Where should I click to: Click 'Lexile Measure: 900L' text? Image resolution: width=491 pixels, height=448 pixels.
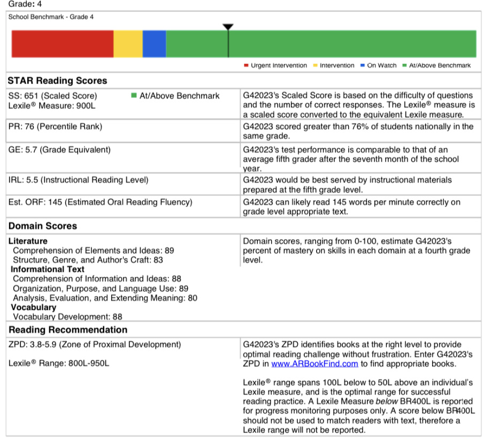pos(52,106)
